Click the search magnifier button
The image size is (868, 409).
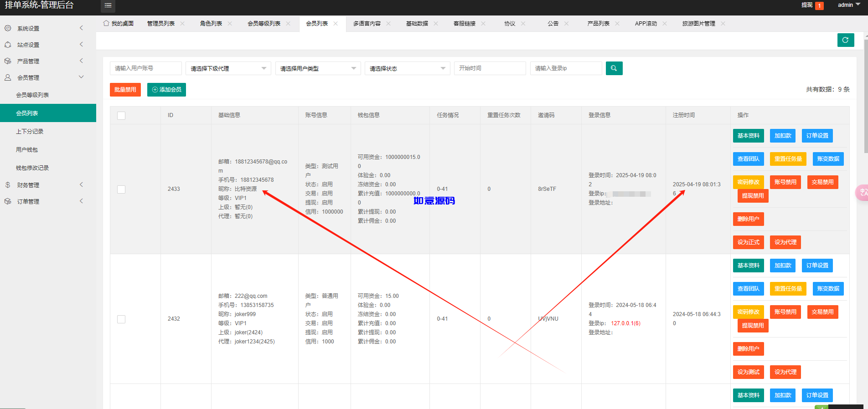(x=614, y=68)
